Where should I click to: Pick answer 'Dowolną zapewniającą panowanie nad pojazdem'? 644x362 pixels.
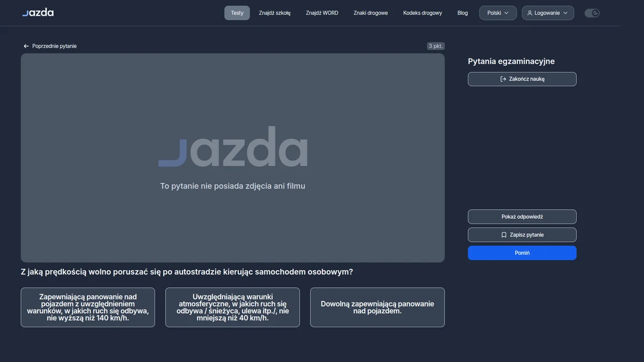pos(377,307)
